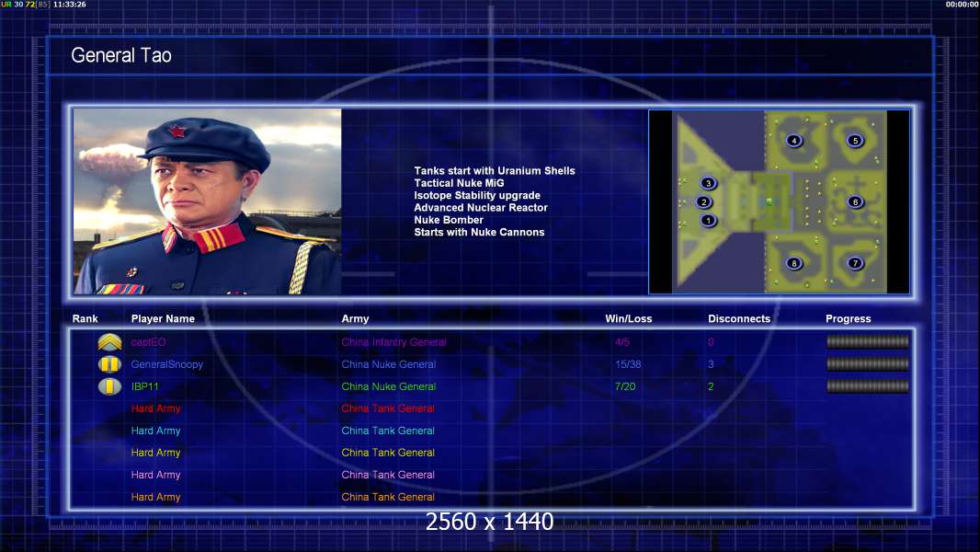Click IBP11's rank badge icon
The image size is (980, 552).
pyautogui.click(x=109, y=386)
